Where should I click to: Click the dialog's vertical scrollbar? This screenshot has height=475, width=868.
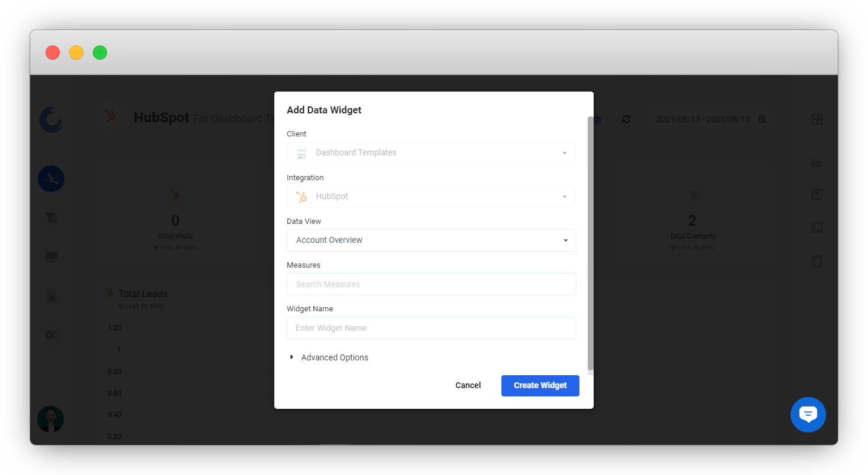(x=590, y=242)
